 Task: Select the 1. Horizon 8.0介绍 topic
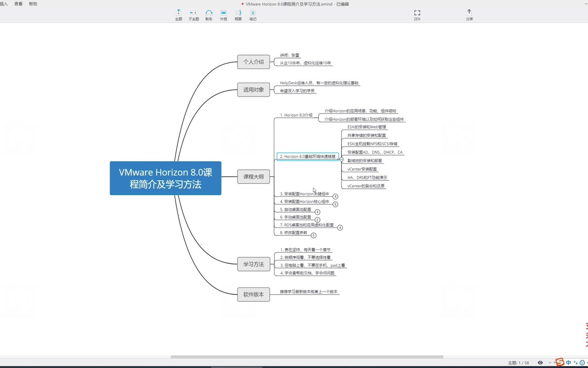pos(296,115)
